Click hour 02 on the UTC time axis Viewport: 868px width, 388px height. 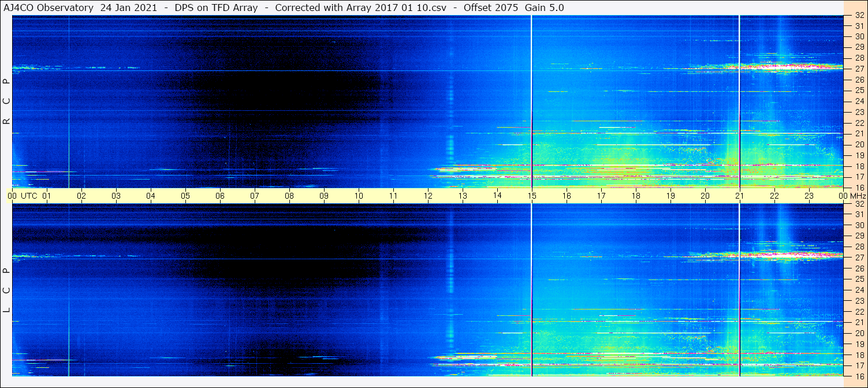coord(81,196)
